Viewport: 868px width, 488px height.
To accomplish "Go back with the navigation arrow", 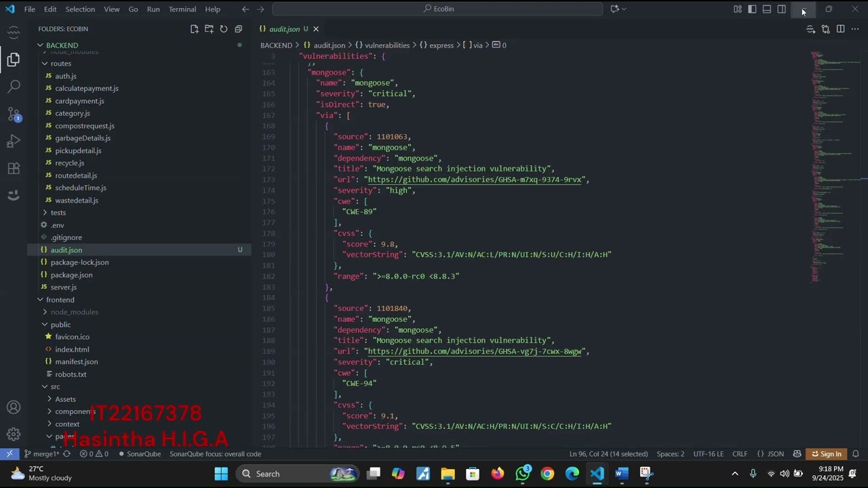I will [x=245, y=9].
